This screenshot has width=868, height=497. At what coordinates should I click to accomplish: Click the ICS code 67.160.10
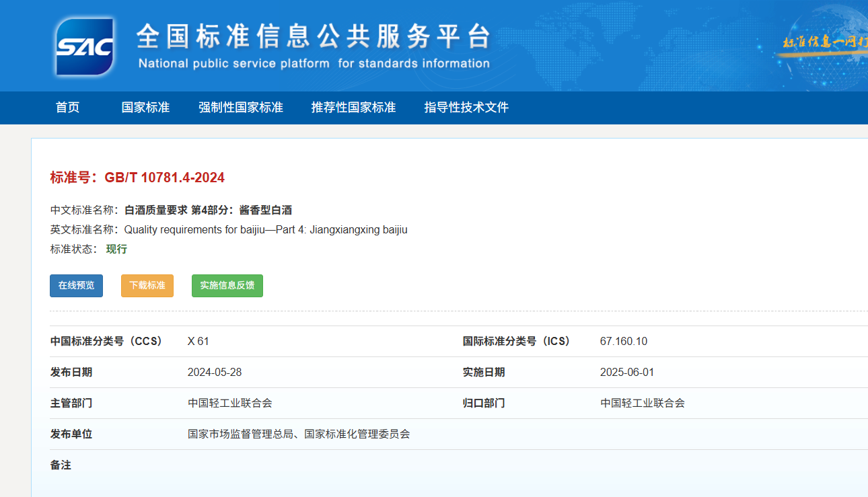623,342
